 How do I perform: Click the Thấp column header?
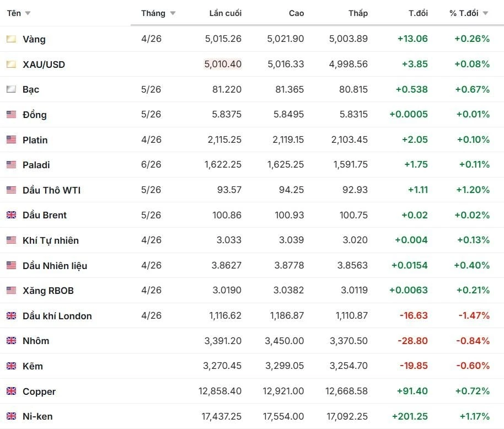coord(358,13)
